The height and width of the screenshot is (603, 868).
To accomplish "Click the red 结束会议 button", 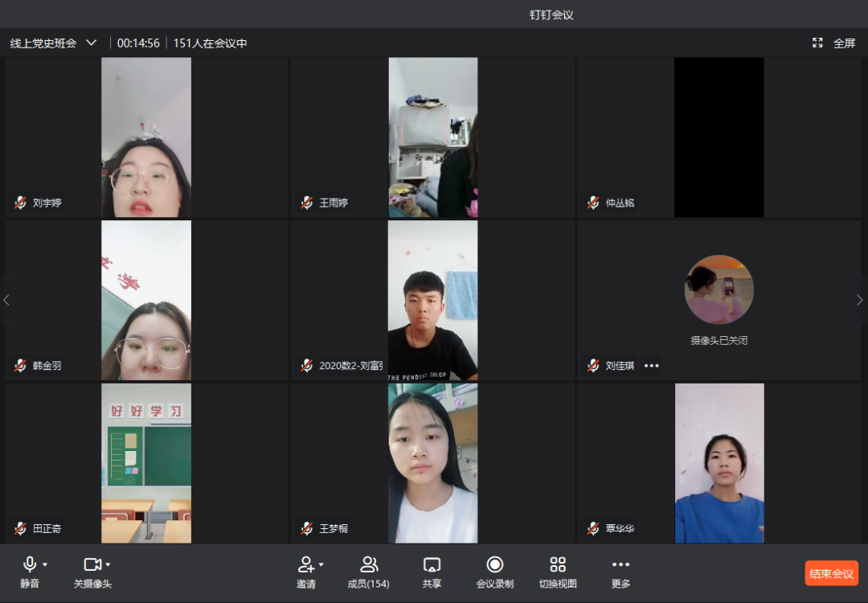I will coord(831,573).
